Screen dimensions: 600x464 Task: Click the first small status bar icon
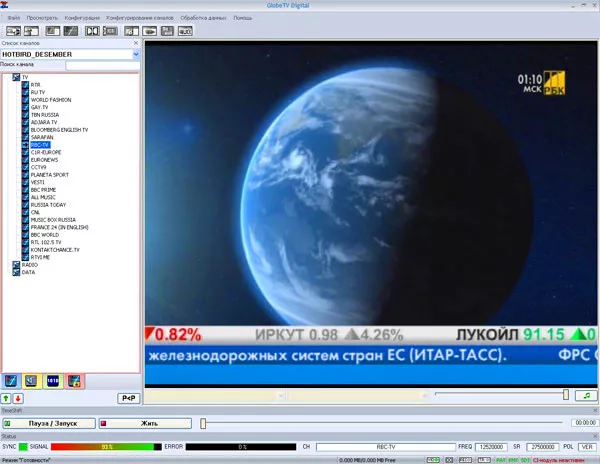click(x=433, y=460)
